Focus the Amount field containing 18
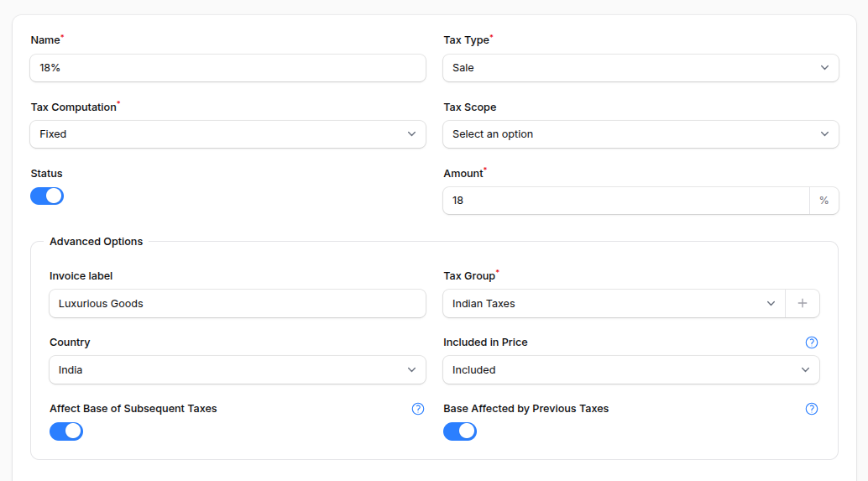The image size is (868, 481). (x=625, y=201)
